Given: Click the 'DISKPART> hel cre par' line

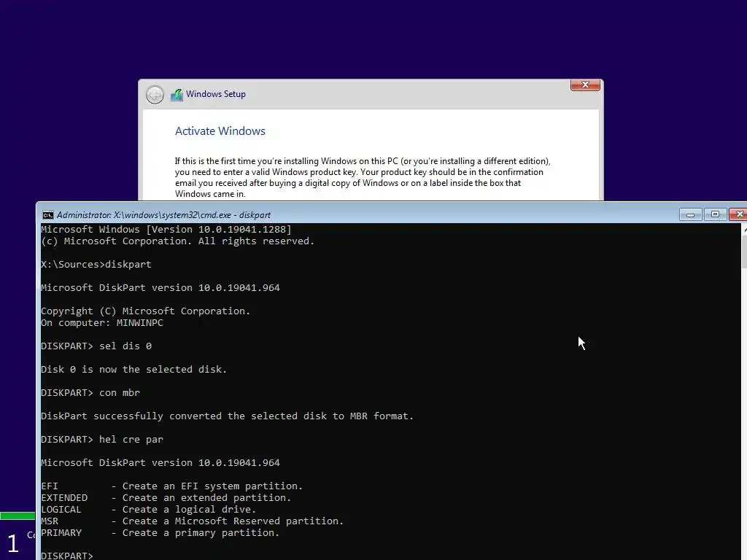Looking at the screenshot, I should click(x=102, y=440).
